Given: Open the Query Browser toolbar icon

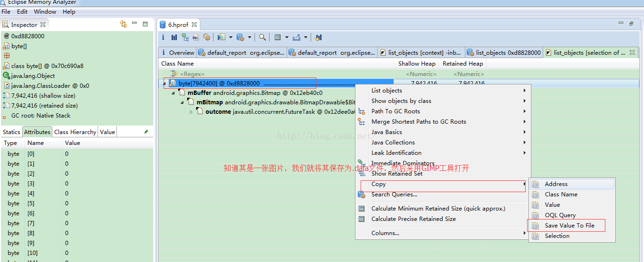Looking at the screenshot, I should coord(240,37).
